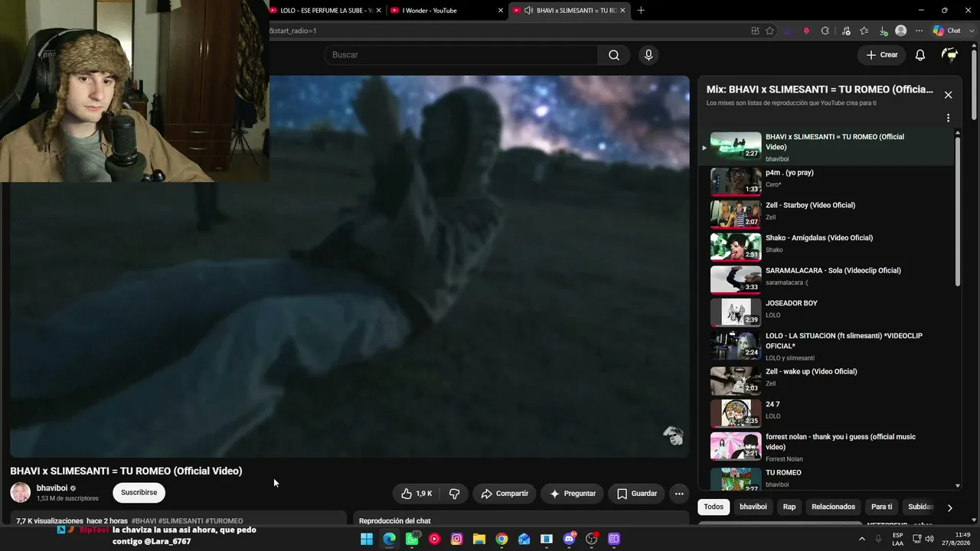Click the YouTube search magnifier button

coord(614,55)
